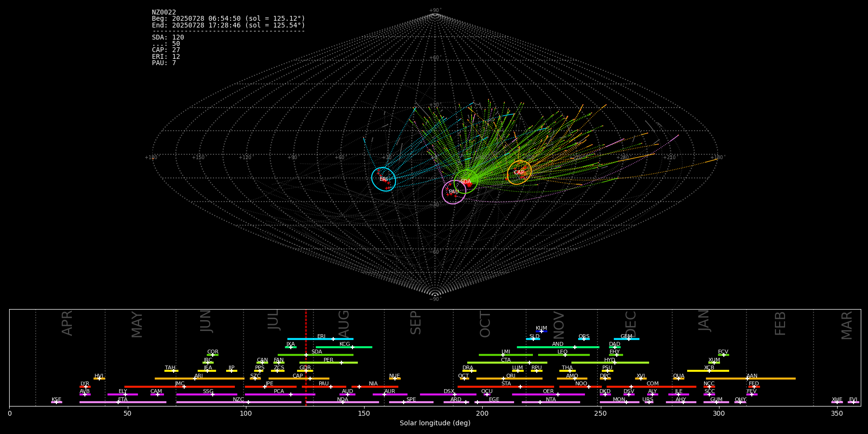868x434 pixels.
Task: Click the 300 tick on solar longitude axis
Action: [719, 413]
